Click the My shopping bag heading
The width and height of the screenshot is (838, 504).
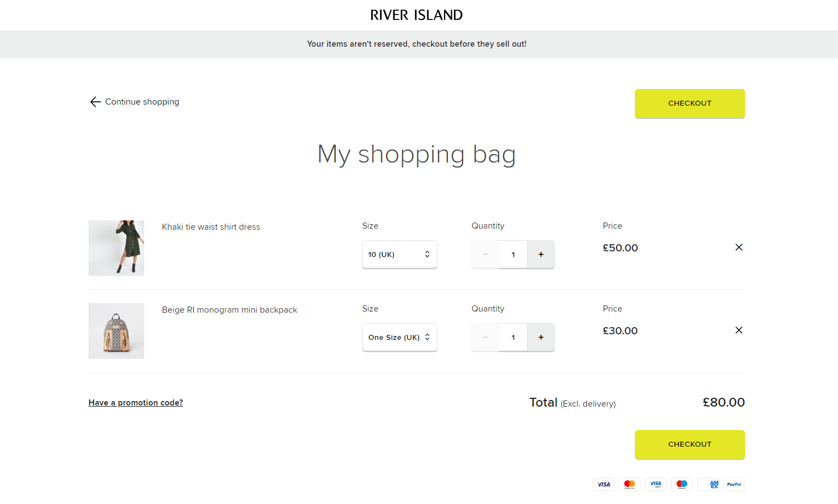pyautogui.click(x=417, y=154)
